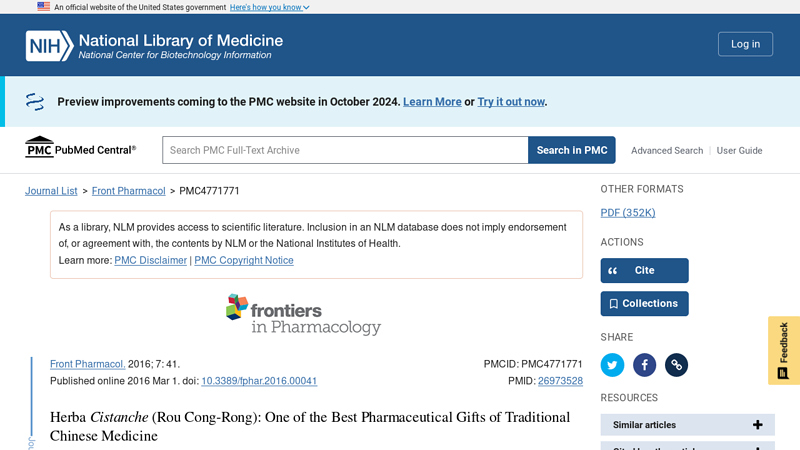Click the Frontiers in Pharmacology logo
Image resolution: width=800 pixels, height=450 pixels.
pyautogui.click(x=304, y=314)
